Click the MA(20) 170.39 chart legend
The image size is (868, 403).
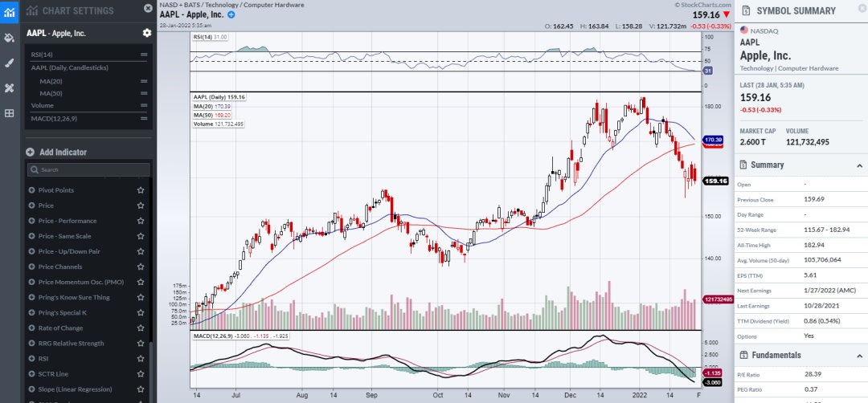[x=212, y=106]
